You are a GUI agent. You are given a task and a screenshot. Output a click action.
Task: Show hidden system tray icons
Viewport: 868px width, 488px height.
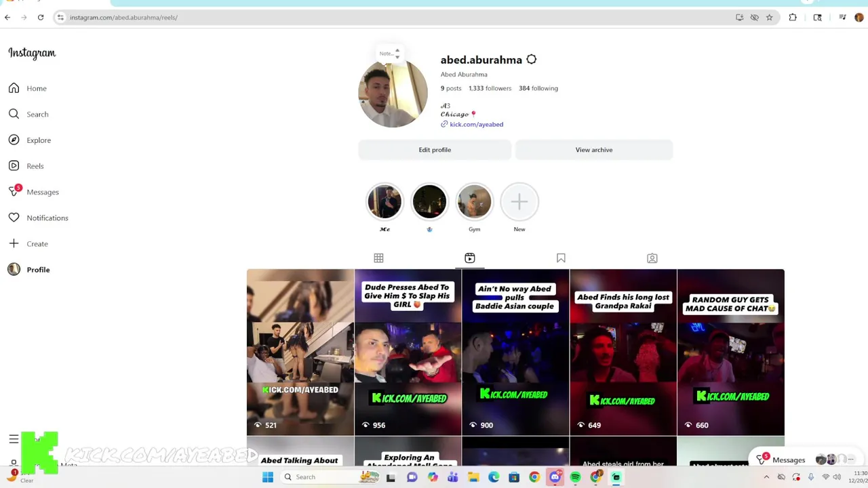766,477
